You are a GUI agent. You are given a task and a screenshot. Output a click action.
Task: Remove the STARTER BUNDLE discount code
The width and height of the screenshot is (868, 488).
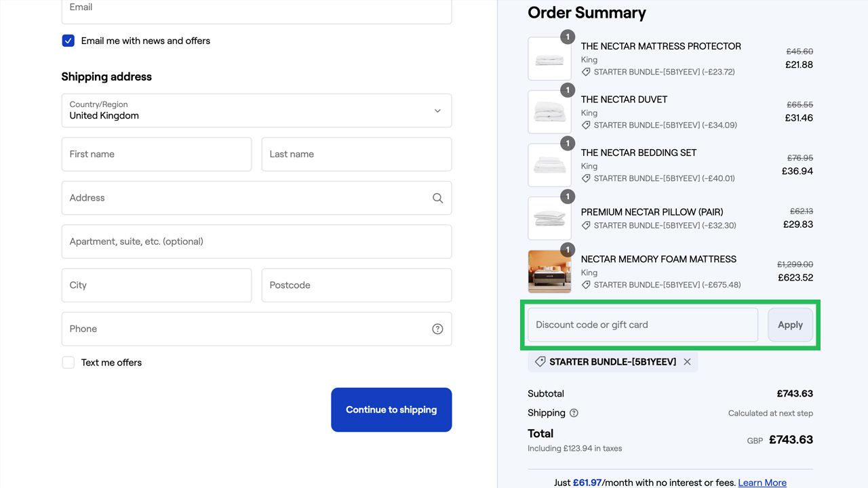pos(687,362)
